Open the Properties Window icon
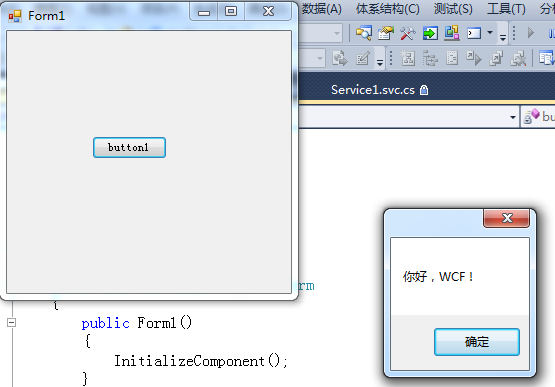This screenshot has width=555, height=387. [x=386, y=33]
